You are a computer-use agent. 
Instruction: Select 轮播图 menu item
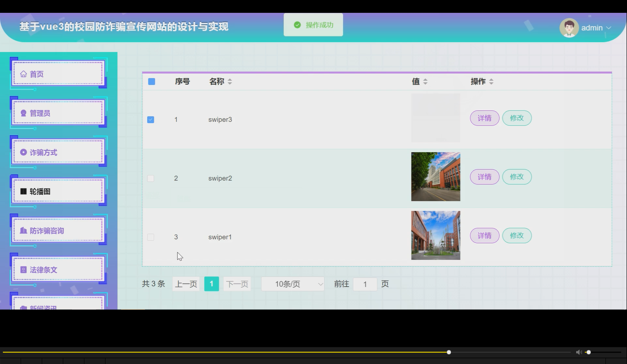[58, 191]
